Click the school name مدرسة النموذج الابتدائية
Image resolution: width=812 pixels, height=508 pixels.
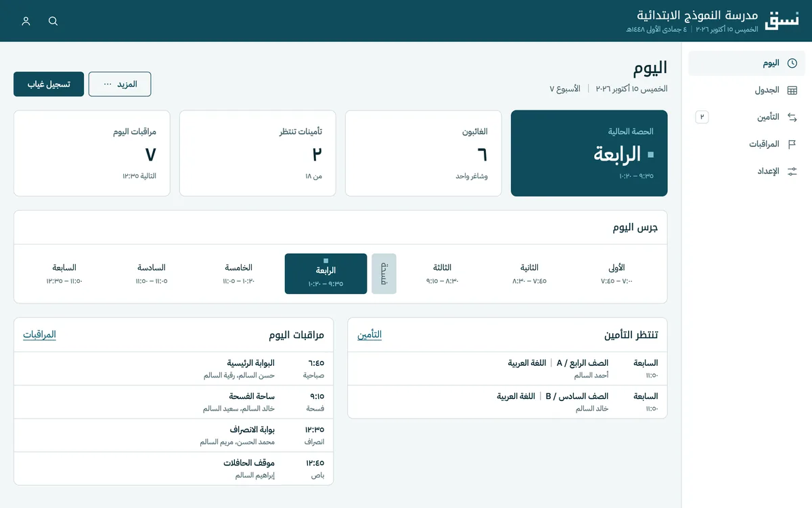pos(698,15)
